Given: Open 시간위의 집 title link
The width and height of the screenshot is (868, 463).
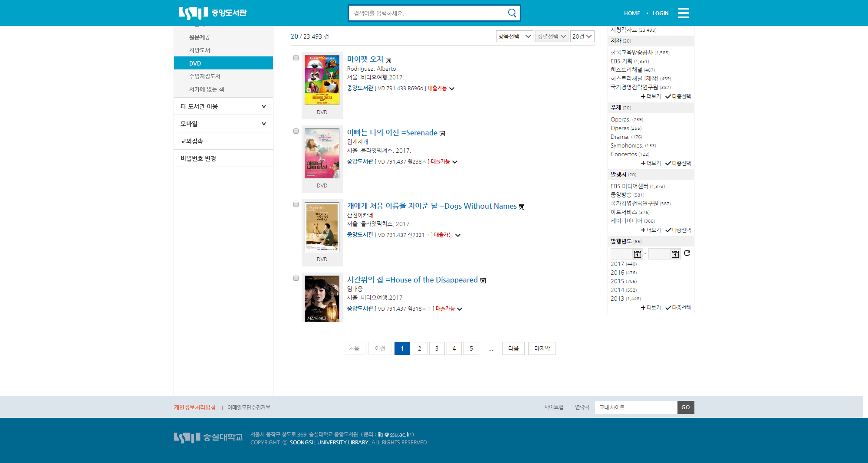Looking at the screenshot, I should (412, 280).
